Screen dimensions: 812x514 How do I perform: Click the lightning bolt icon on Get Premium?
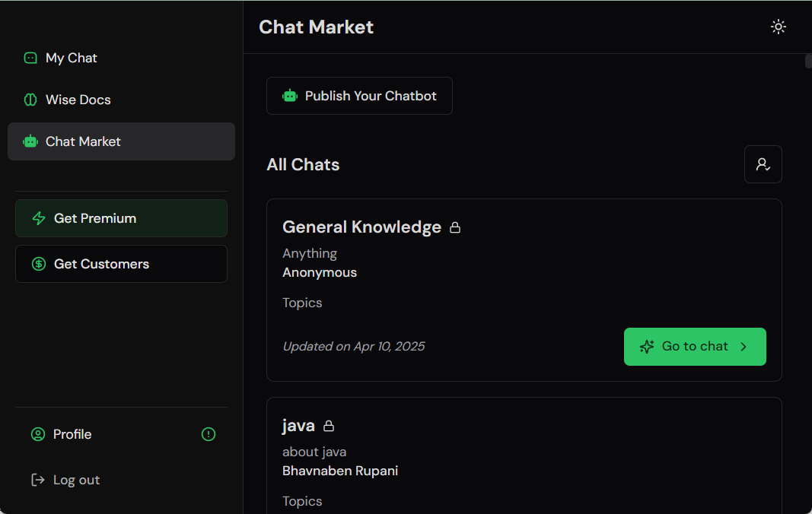pos(39,218)
